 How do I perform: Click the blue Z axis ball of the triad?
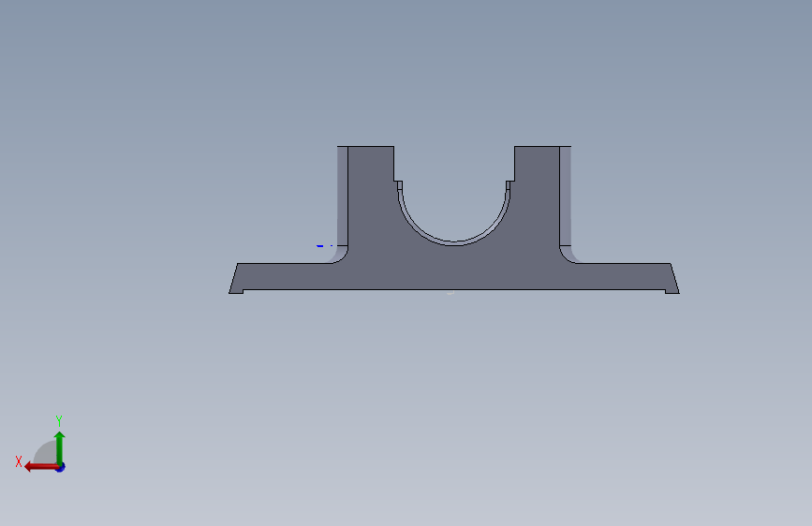(x=61, y=468)
